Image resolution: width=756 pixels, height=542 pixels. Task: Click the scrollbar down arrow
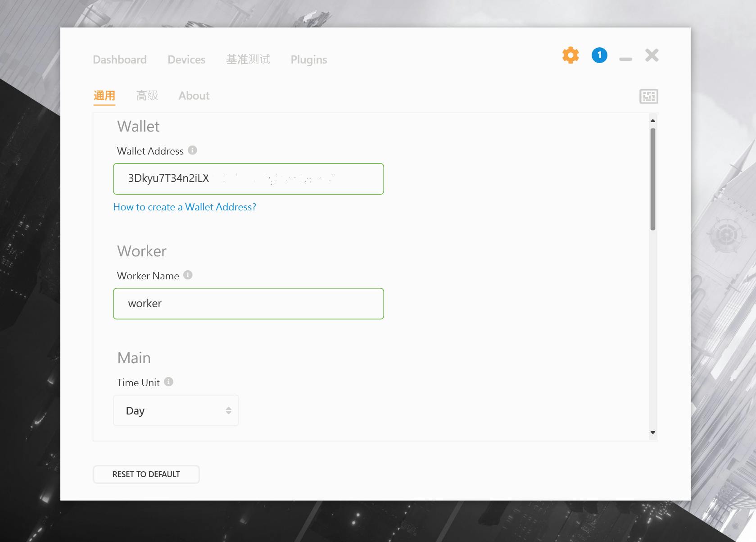tap(652, 433)
